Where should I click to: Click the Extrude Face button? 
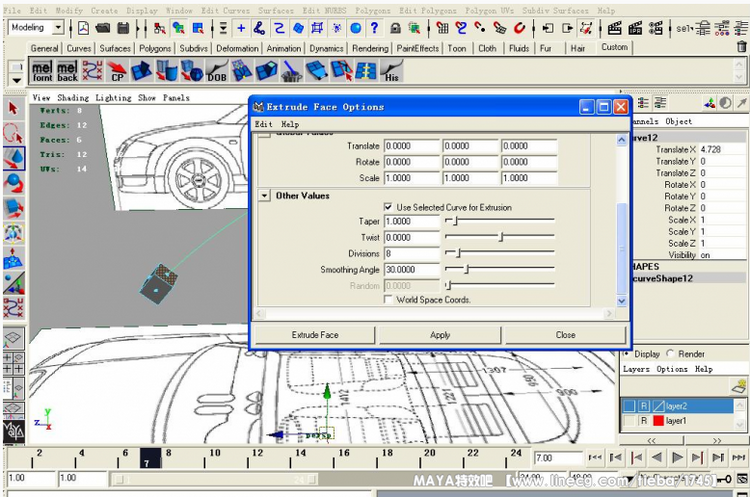(315, 335)
